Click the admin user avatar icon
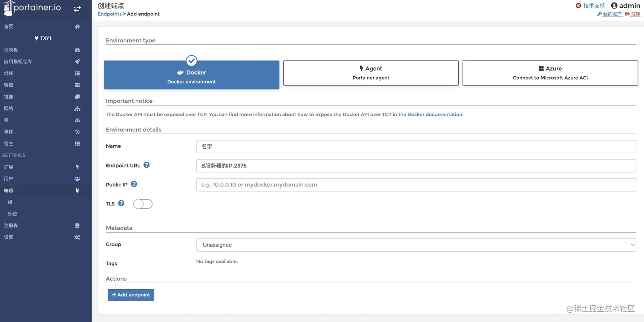 coord(614,6)
